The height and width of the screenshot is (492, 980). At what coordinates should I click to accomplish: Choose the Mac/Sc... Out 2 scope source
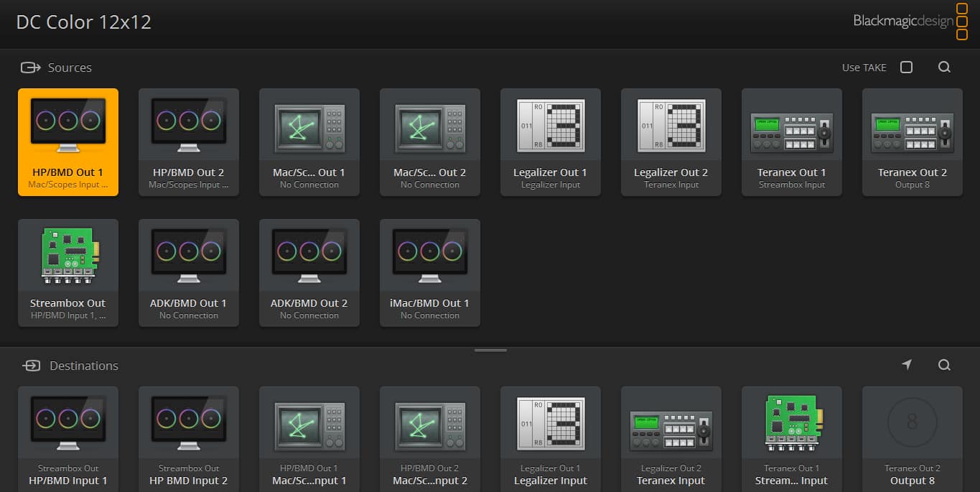click(x=430, y=142)
